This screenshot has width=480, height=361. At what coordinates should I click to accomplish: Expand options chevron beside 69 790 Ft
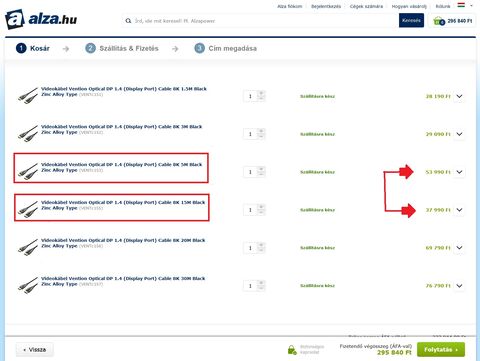click(x=459, y=248)
